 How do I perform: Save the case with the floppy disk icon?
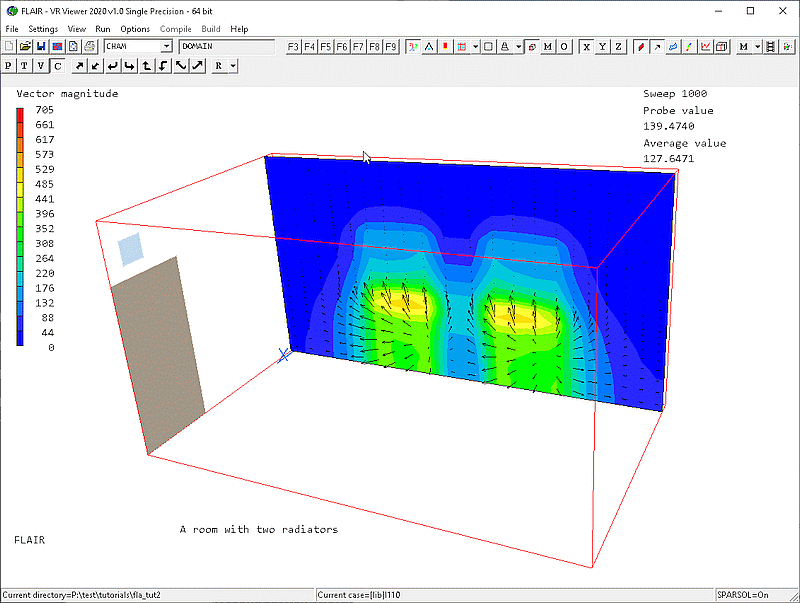41,46
